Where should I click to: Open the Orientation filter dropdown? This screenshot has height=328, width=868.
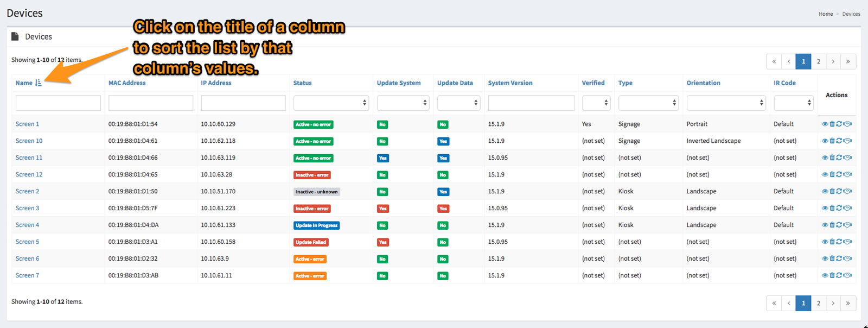coord(726,103)
